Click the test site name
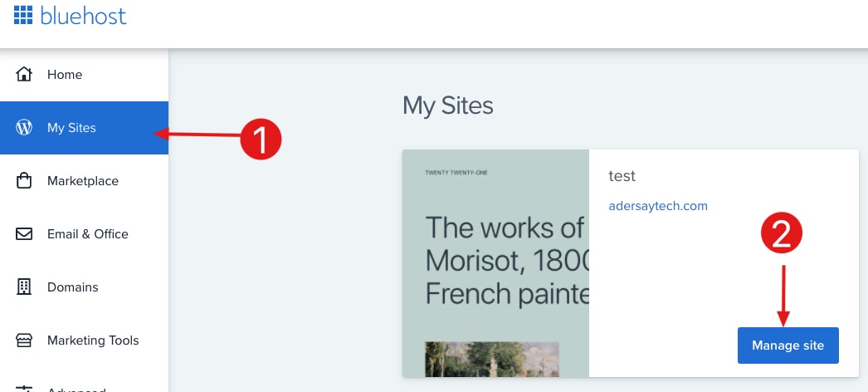Screen dimensions: 868x392 click(x=622, y=176)
